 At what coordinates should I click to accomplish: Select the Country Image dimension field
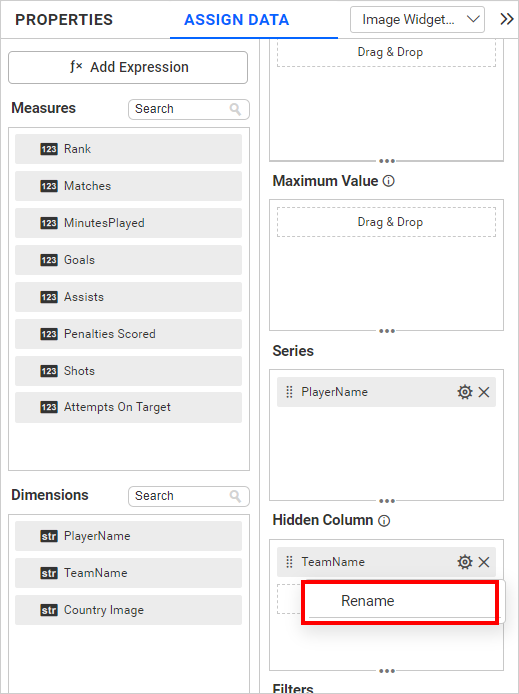pyautogui.click(x=128, y=610)
